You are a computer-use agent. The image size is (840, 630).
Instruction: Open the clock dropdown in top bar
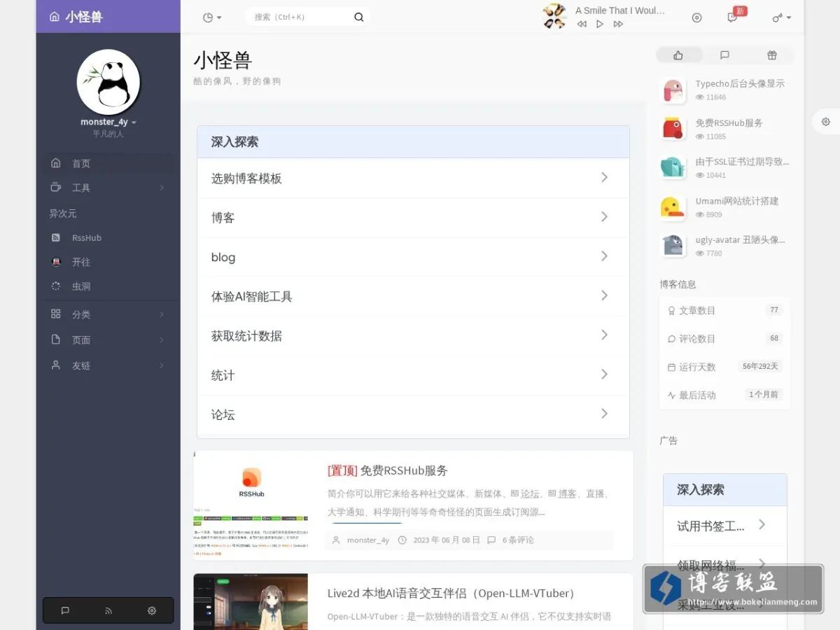click(211, 17)
